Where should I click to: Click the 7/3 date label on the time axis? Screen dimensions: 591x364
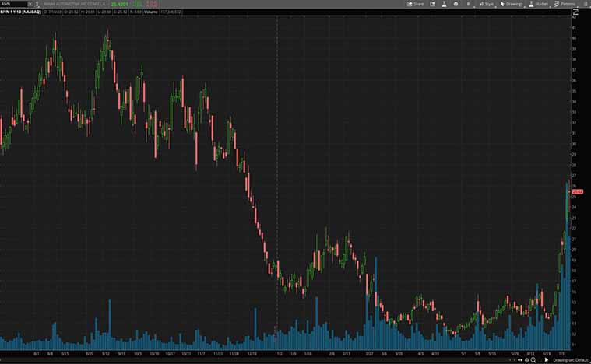(561, 354)
